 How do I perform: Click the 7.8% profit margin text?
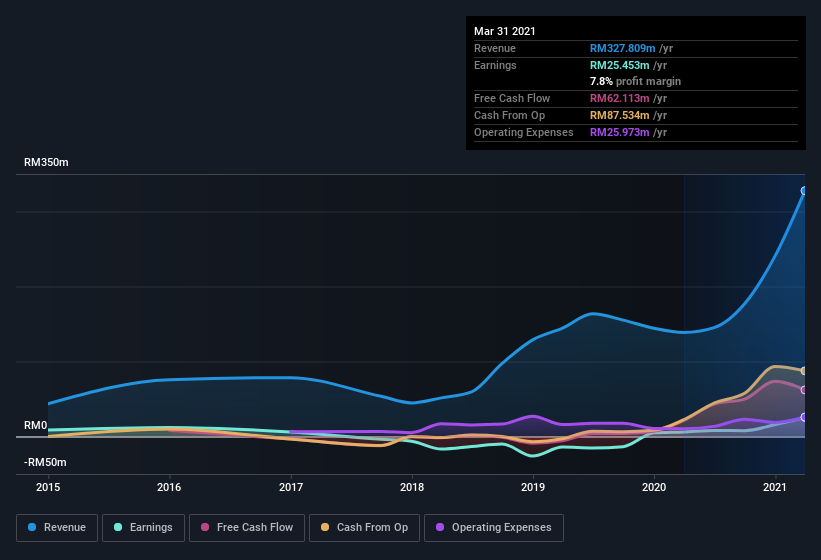point(635,81)
